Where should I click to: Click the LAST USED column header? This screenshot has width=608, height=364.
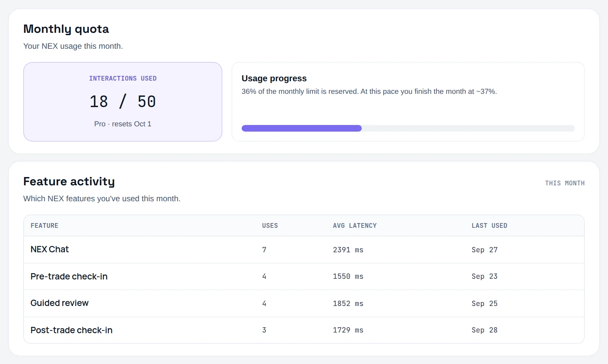coord(490,226)
